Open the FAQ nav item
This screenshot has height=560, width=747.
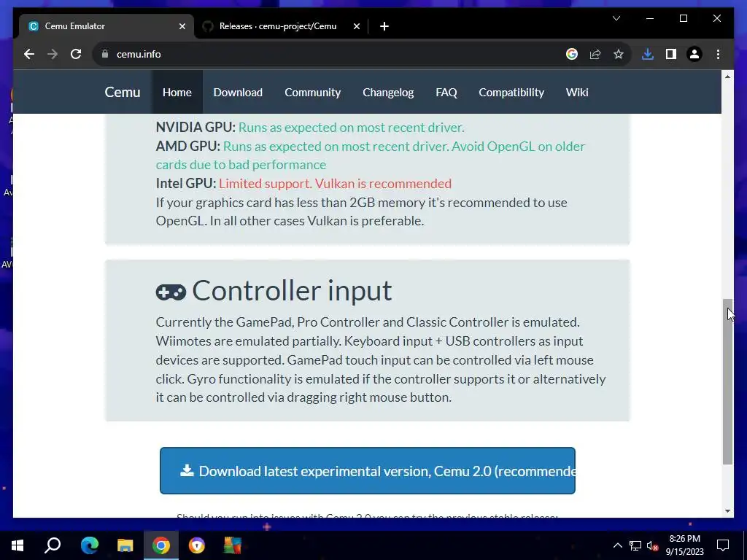pos(446,93)
